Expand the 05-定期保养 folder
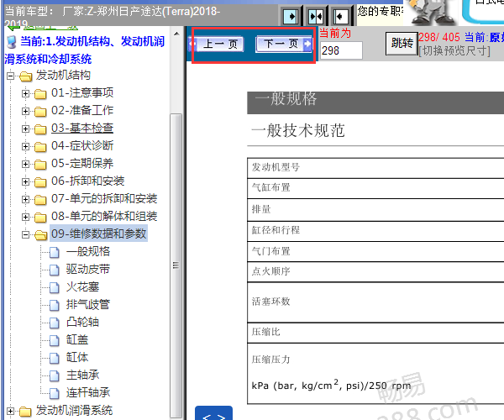This screenshot has height=420, width=504. pyautogui.click(x=25, y=164)
